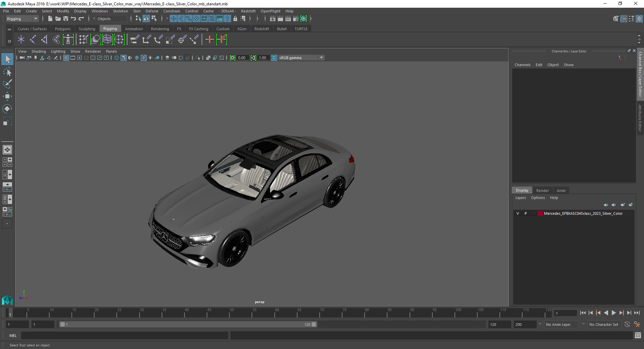Open the sRGB gamma view transform dropdown

pos(301,58)
